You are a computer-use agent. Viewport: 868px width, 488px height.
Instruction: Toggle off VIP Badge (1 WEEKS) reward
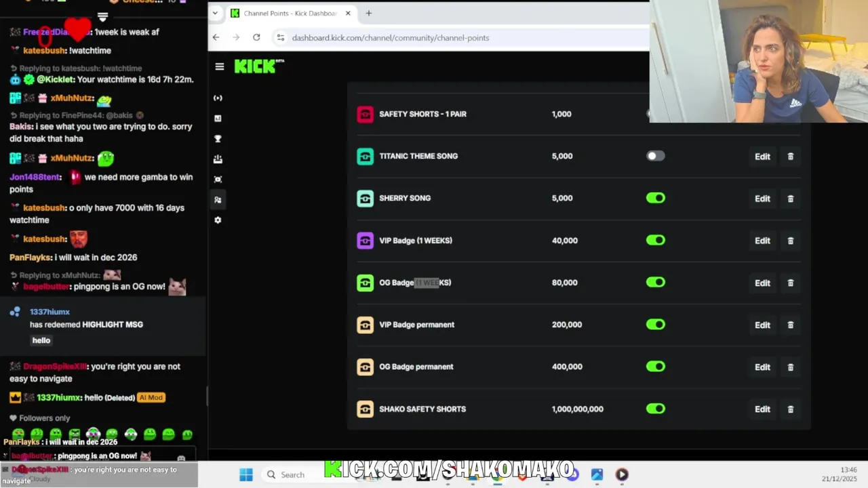(655, 240)
